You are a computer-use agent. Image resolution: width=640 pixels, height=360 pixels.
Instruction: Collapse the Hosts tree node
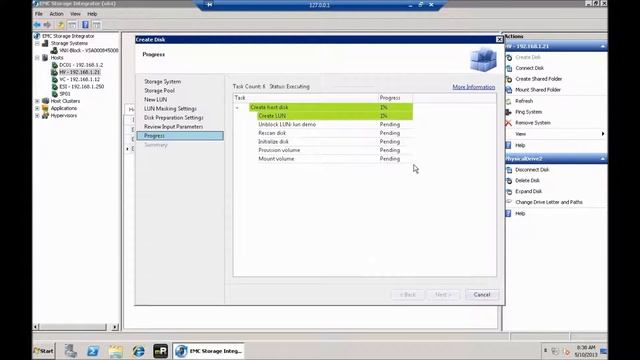tap(37, 58)
